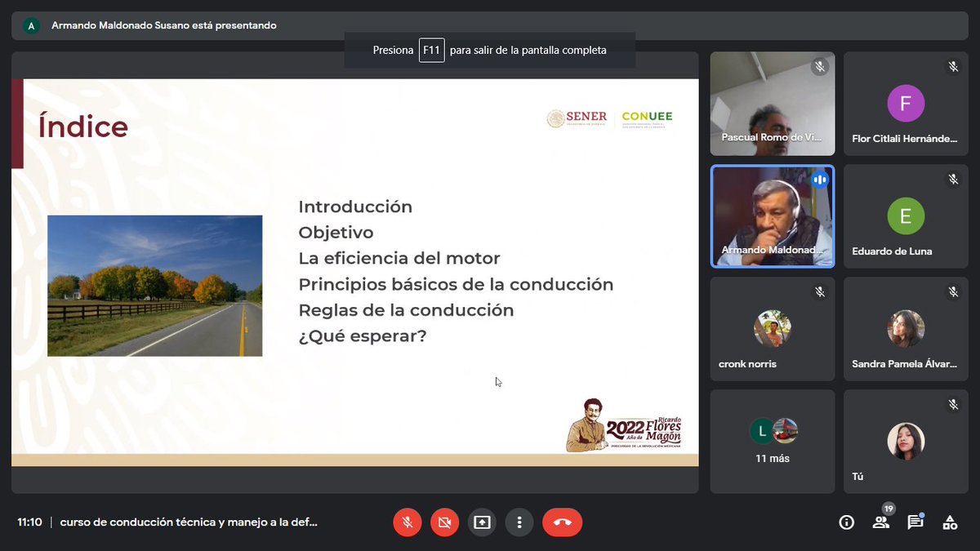Click the autumn road photo in slide
Viewport: 980px width, 551px height.
tap(155, 286)
